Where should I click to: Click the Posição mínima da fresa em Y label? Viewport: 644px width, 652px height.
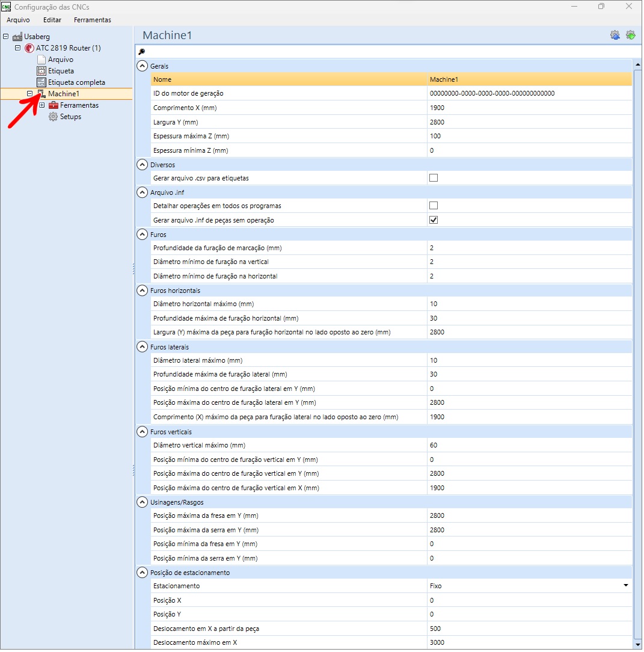click(206, 545)
